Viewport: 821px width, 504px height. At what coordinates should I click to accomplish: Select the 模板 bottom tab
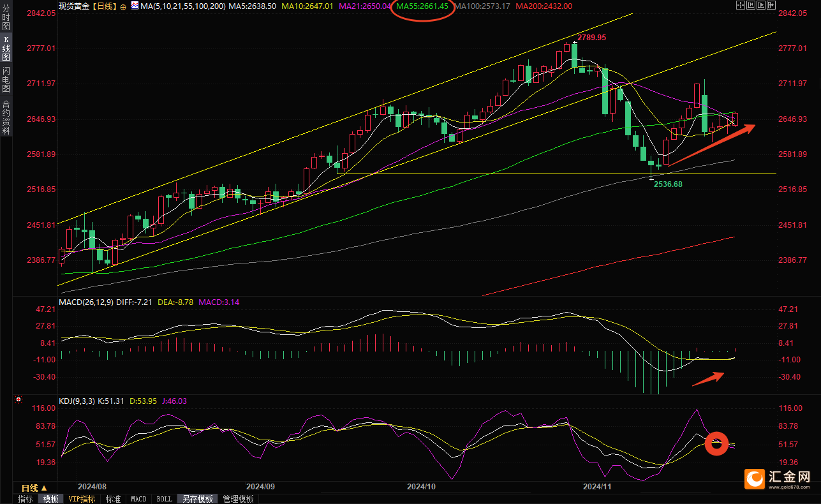[x=50, y=499]
